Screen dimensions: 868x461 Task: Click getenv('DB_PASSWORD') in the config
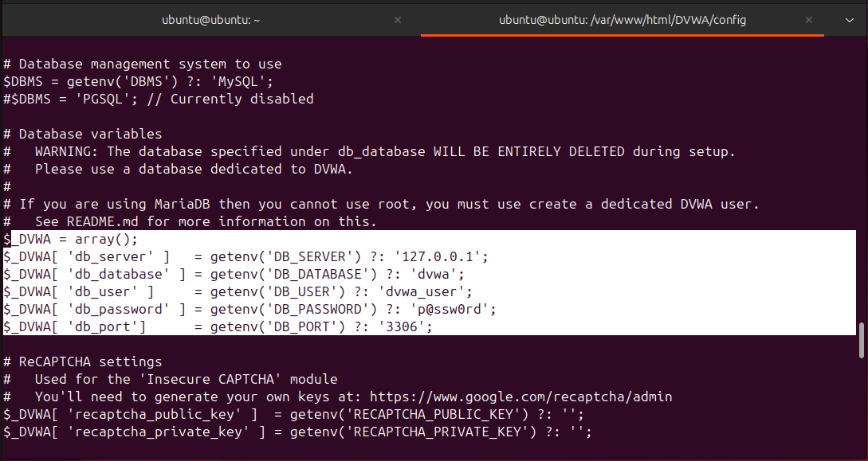[293, 310]
